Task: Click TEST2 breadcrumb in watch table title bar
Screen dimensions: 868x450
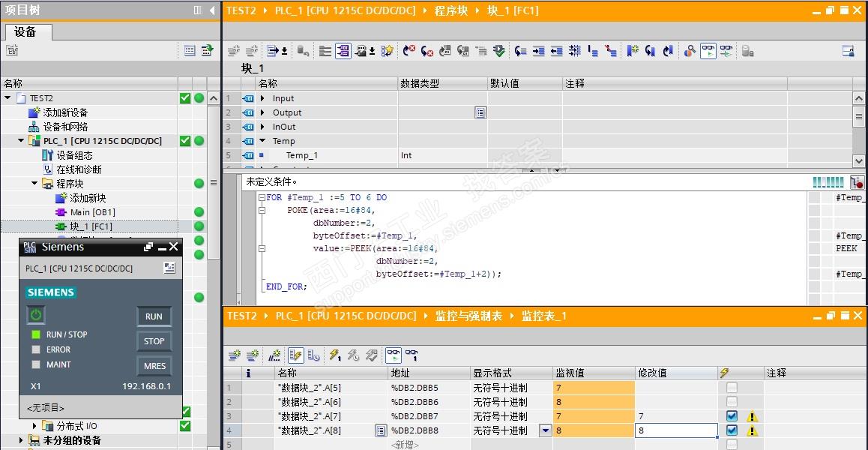Action: [x=242, y=316]
